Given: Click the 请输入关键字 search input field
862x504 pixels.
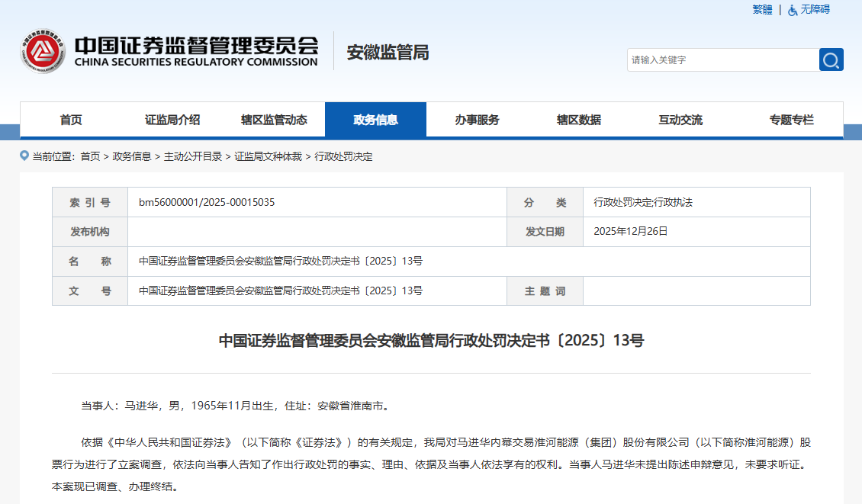Looking at the screenshot, I should click(x=721, y=59).
